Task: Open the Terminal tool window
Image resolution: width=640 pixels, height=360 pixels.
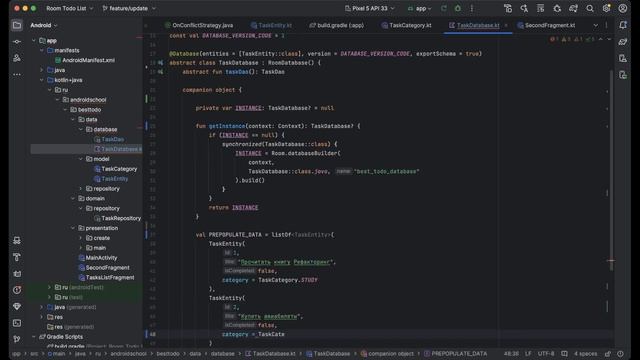Action: click(17, 323)
